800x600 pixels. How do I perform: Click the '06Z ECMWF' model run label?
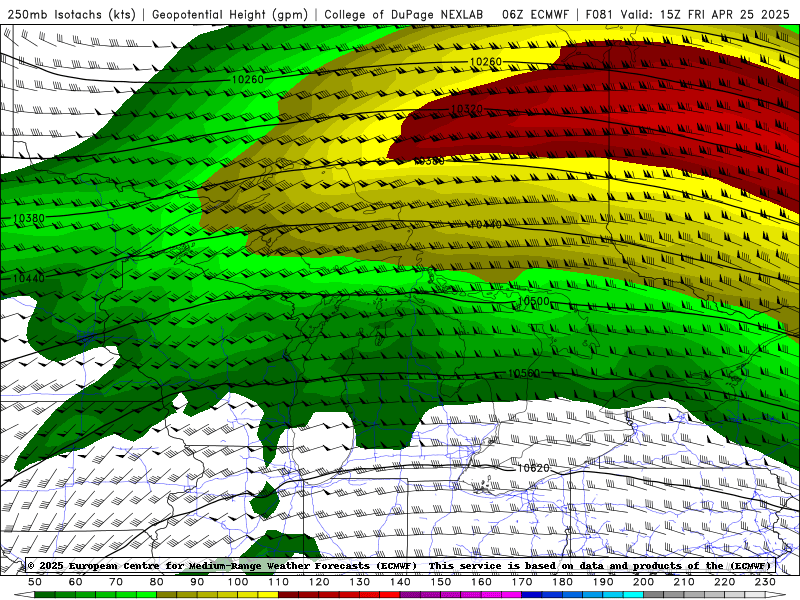click(x=535, y=15)
